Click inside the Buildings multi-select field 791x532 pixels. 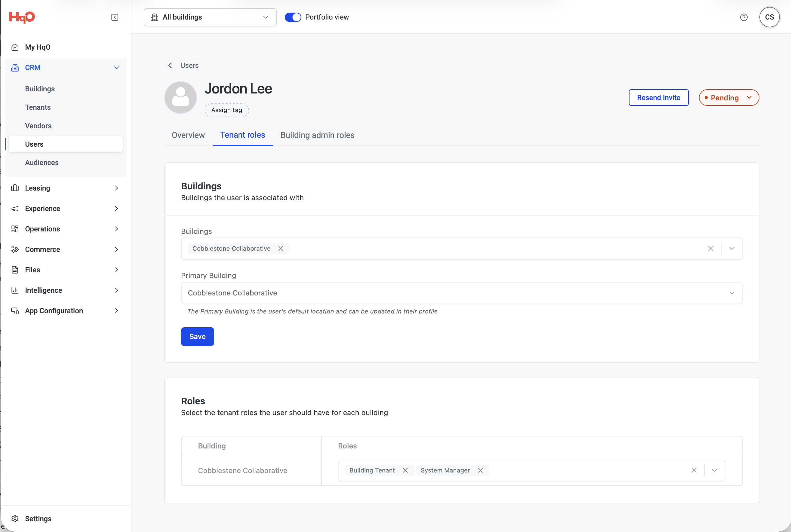pyautogui.click(x=461, y=249)
